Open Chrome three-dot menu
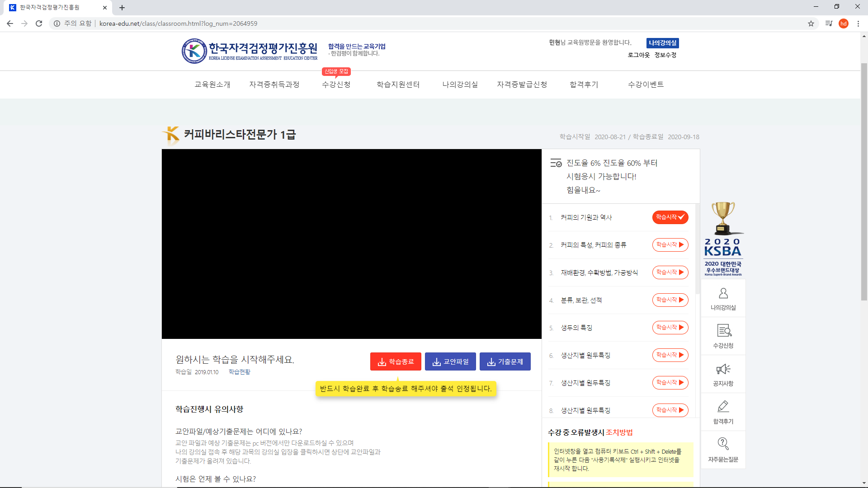The height and width of the screenshot is (488, 868). [858, 23]
